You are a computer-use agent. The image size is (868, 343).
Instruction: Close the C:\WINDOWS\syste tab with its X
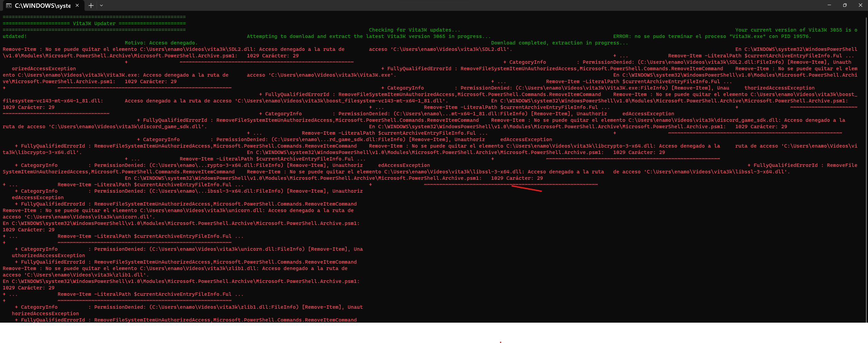[x=77, y=5]
